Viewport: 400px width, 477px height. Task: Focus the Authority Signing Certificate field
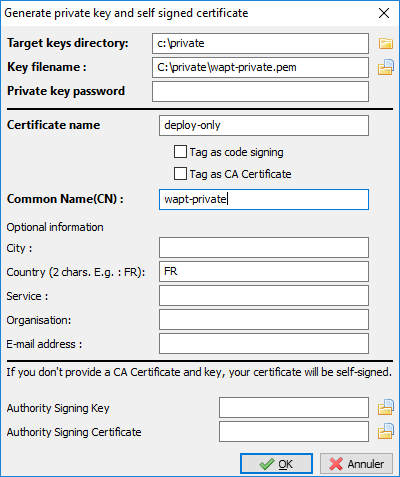294,431
